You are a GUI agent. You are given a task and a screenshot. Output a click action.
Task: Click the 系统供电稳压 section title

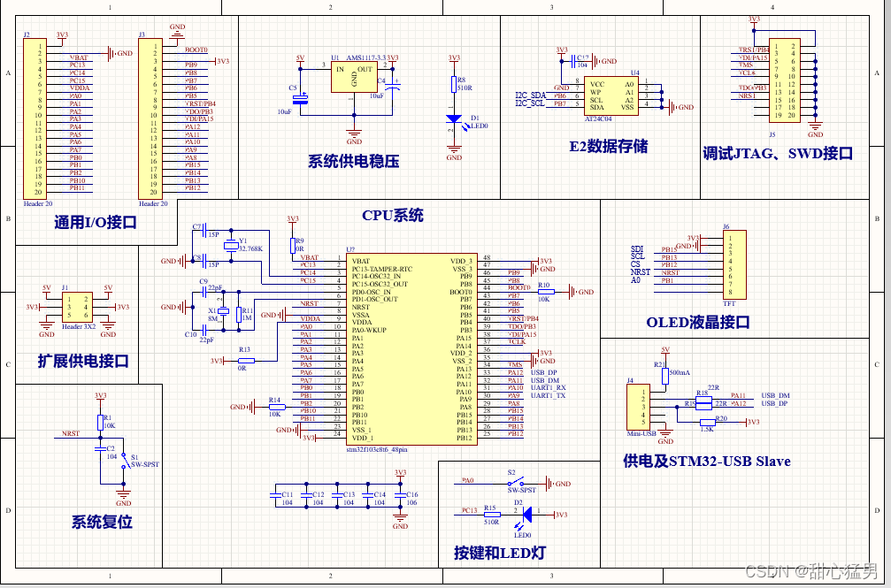pyautogui.click(x=353, y=161)
